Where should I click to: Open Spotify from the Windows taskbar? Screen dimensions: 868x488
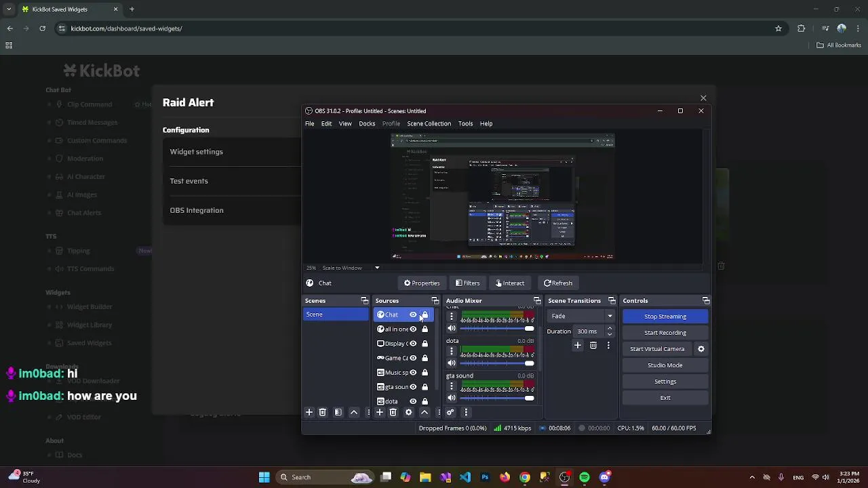pos(585,477)
